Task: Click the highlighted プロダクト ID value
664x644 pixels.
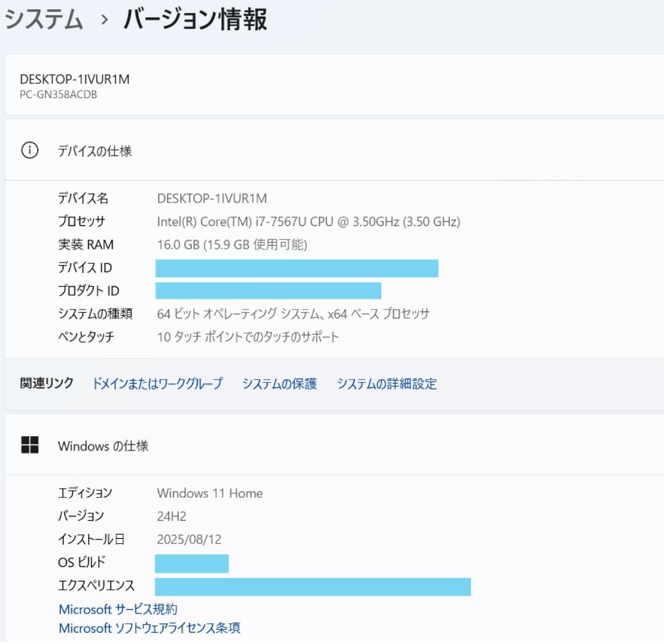Action: [x=267, y=290]
